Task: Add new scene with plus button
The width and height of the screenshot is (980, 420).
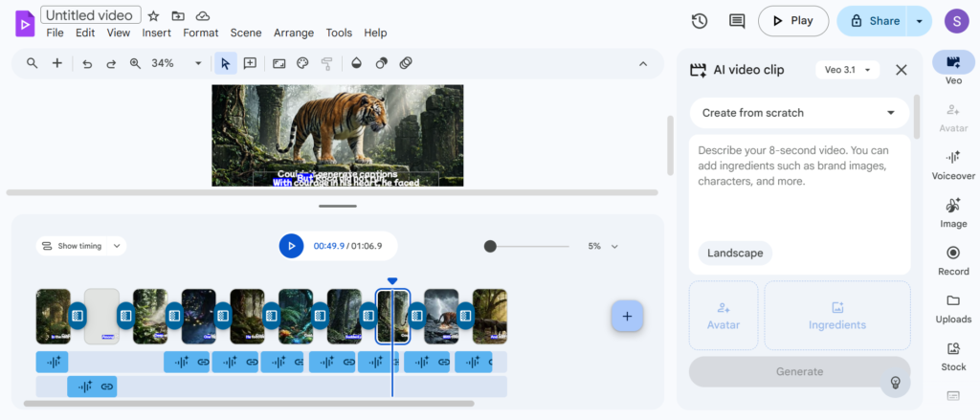Action: pyautogui.click(x=627, y=317)
